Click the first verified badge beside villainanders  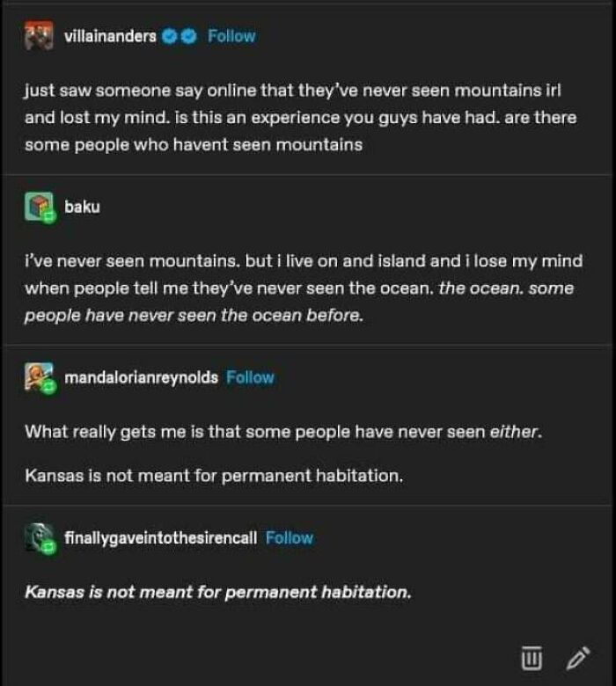(x=172, y=36)
